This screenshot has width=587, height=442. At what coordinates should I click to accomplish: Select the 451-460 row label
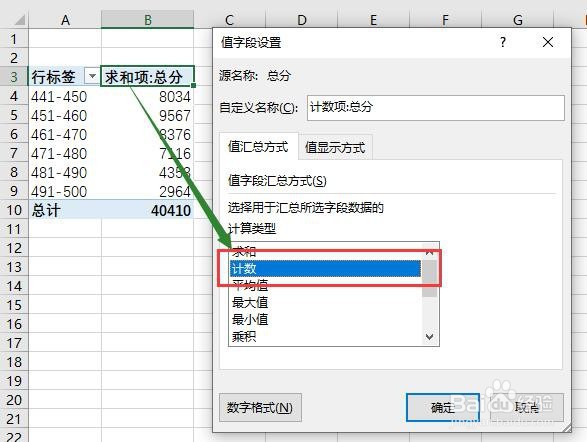pos(65,115)
